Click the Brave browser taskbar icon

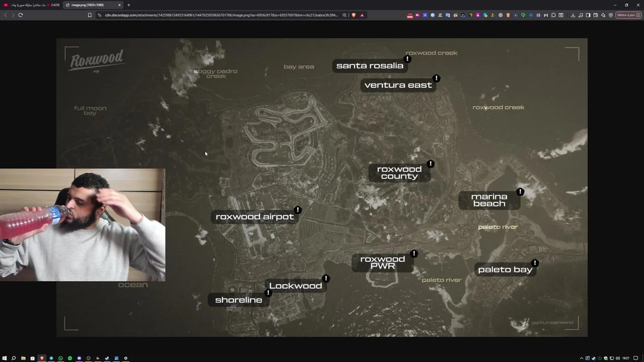point(42,358)
